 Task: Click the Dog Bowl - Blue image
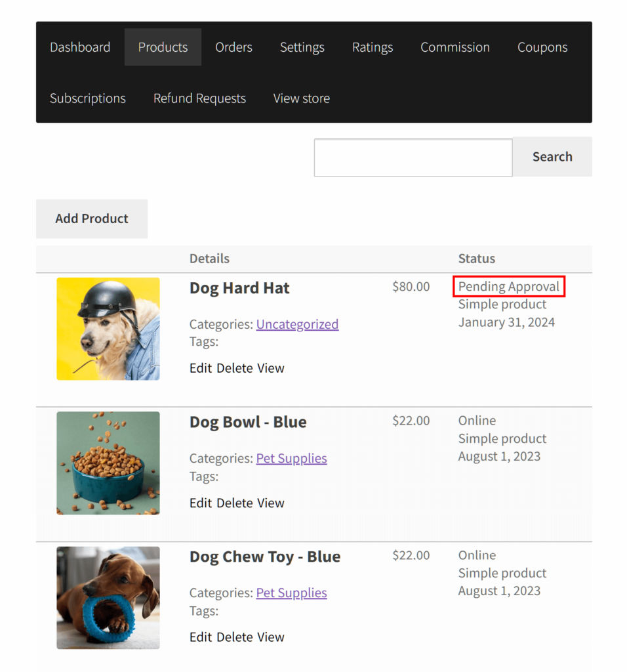[108, 463]
